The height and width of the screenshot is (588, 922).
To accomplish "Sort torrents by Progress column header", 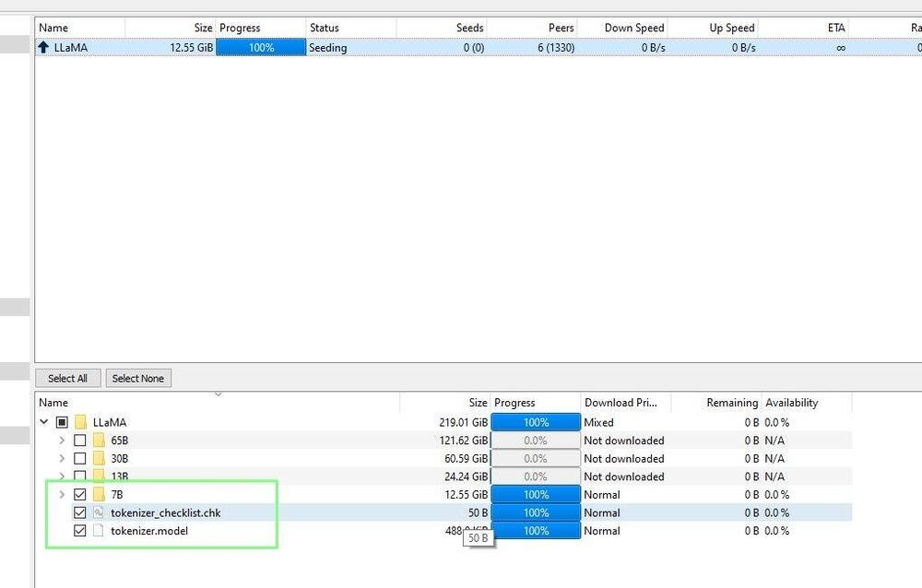I will click(261, 28).
